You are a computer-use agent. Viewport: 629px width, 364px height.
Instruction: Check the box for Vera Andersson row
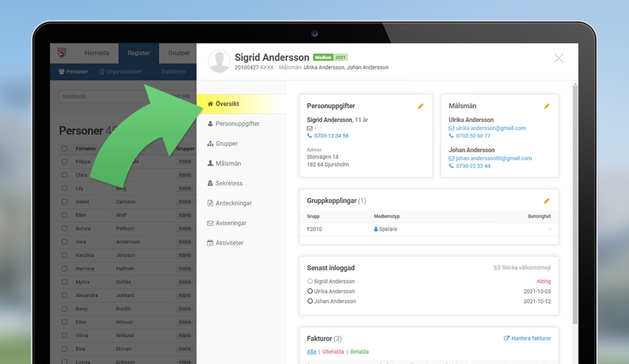tap(64, 242)
